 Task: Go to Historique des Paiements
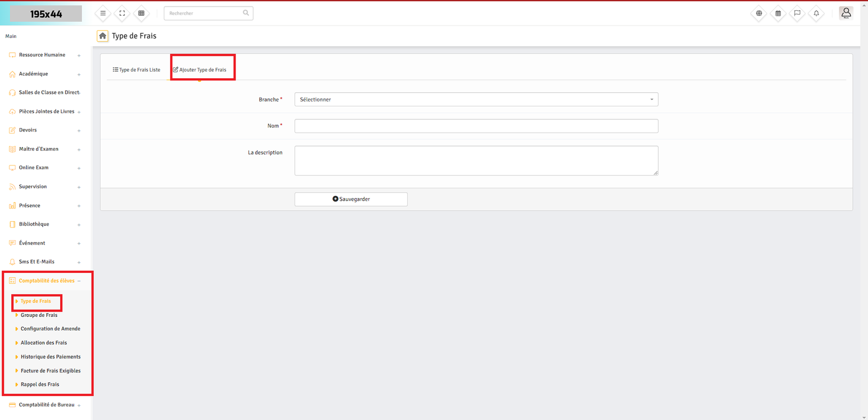(x=50, y=357)
